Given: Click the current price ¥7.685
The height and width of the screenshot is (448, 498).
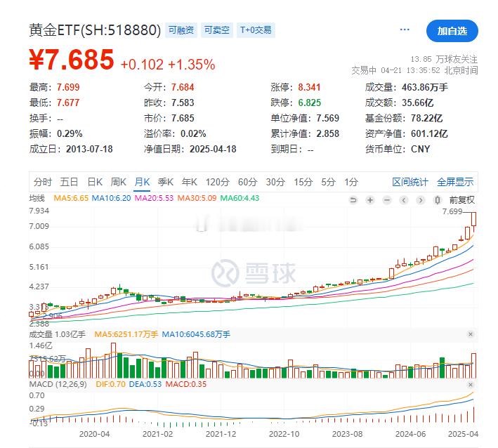Looking at the screenshot, I should click(72, 60).
